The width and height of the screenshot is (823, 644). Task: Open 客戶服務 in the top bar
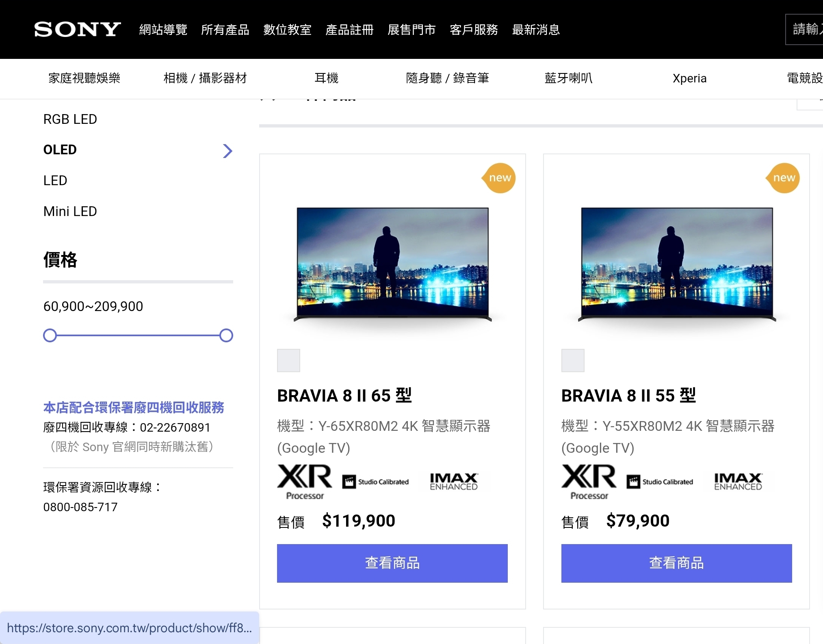click(474, 30)
